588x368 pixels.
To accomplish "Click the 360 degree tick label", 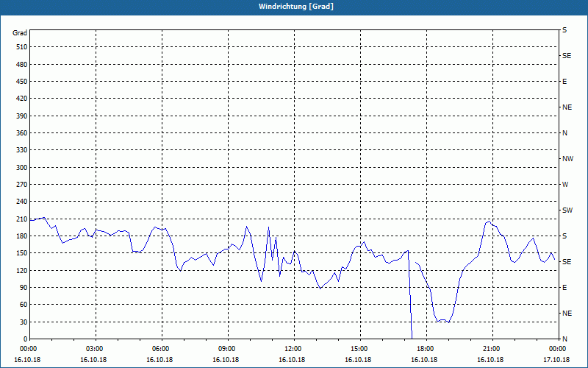I will (x=22, y=133).
